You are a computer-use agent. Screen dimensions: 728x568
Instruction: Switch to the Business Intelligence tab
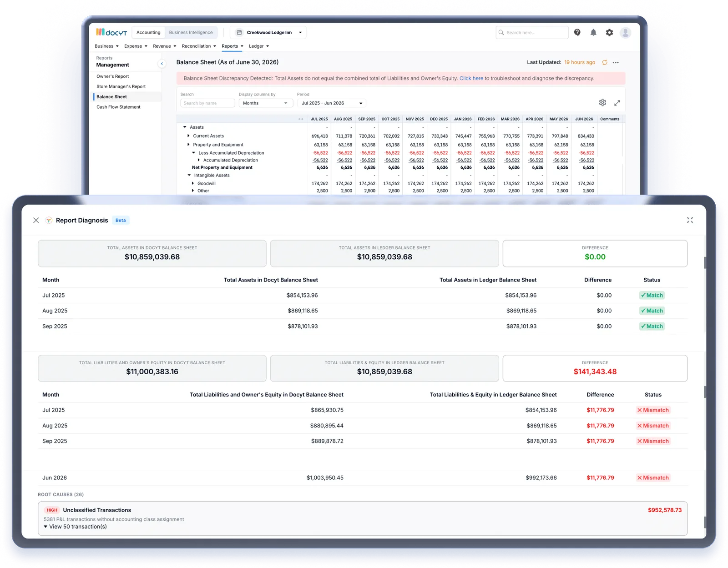point(191,32)
